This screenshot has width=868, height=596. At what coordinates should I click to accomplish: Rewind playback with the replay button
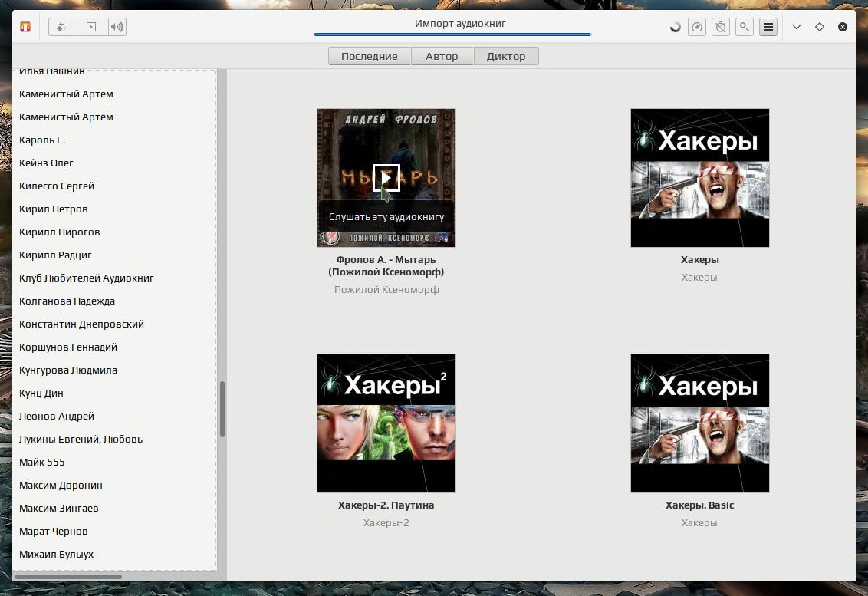click(61, 27)
